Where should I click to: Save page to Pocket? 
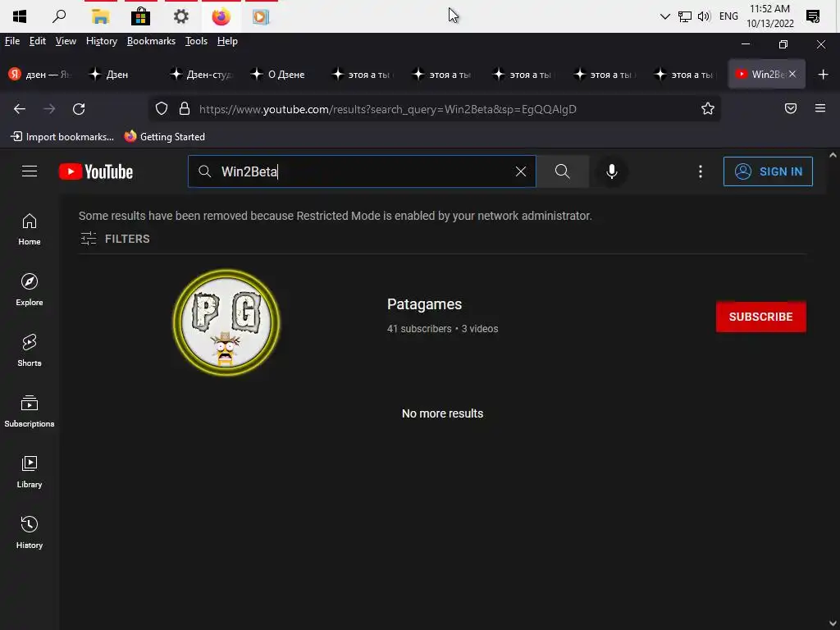(790, 109)
